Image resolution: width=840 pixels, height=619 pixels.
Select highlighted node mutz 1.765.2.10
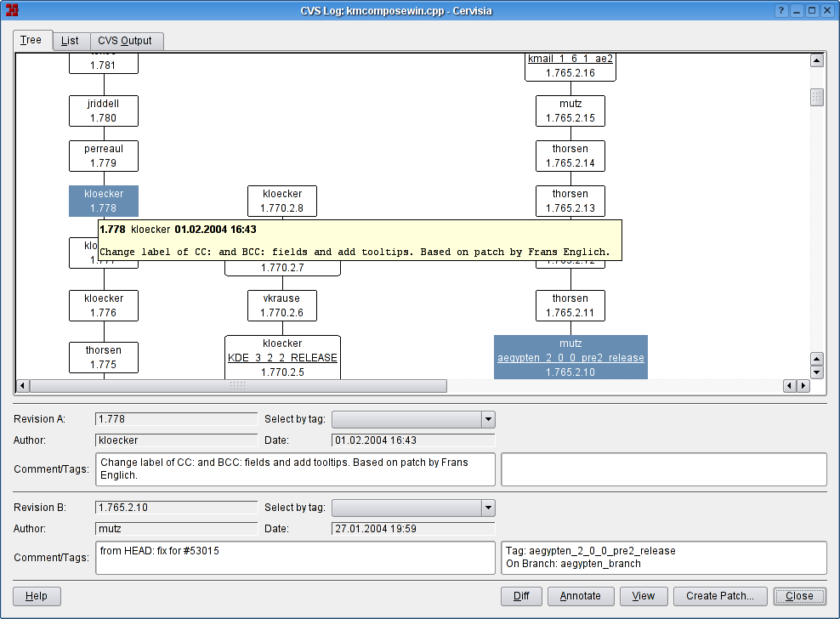(570, 357)
